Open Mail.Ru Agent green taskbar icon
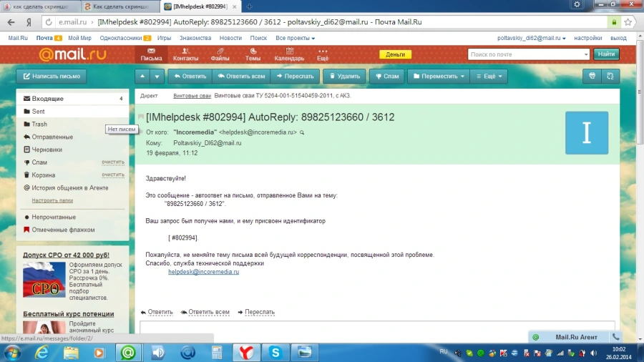The height and width of the screenshot is (362, 644). (x=128, y=353)
